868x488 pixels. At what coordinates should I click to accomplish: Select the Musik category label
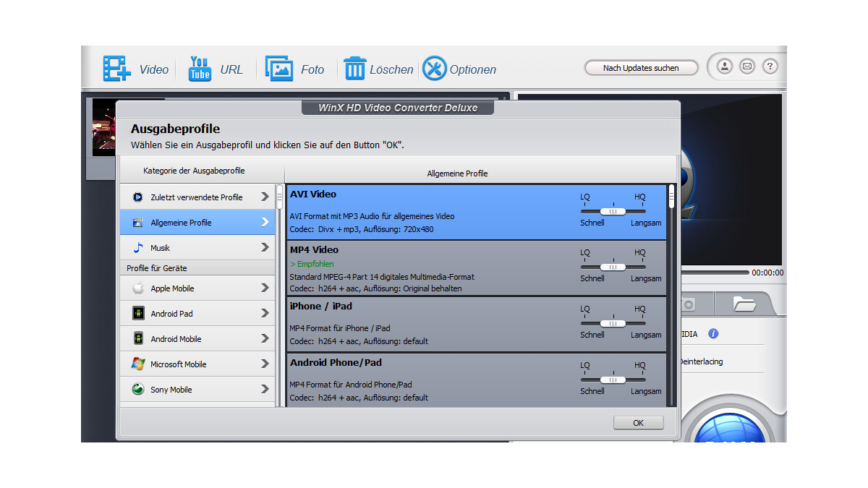pyautogui.click(x=161, y=248)
